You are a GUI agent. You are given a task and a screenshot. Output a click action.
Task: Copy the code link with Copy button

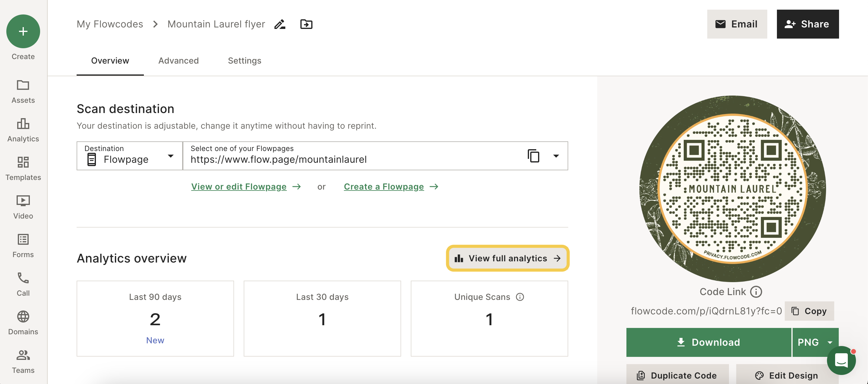point(809,311)
